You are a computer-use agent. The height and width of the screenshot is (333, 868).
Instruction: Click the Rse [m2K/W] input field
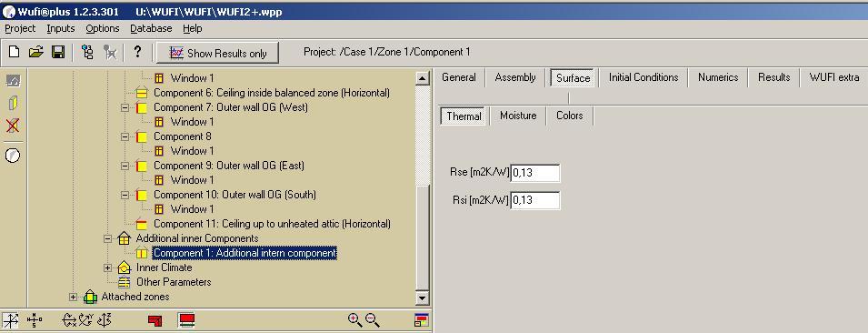(535, 173)
